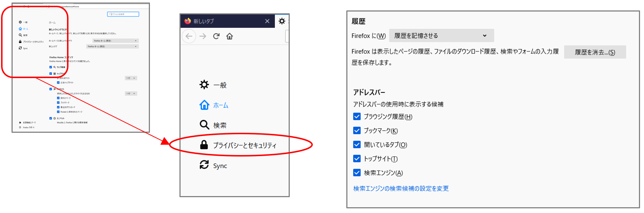Toggle ウェブ検索 checkbox in the small window
644x213 pixels.
point(50,67)
